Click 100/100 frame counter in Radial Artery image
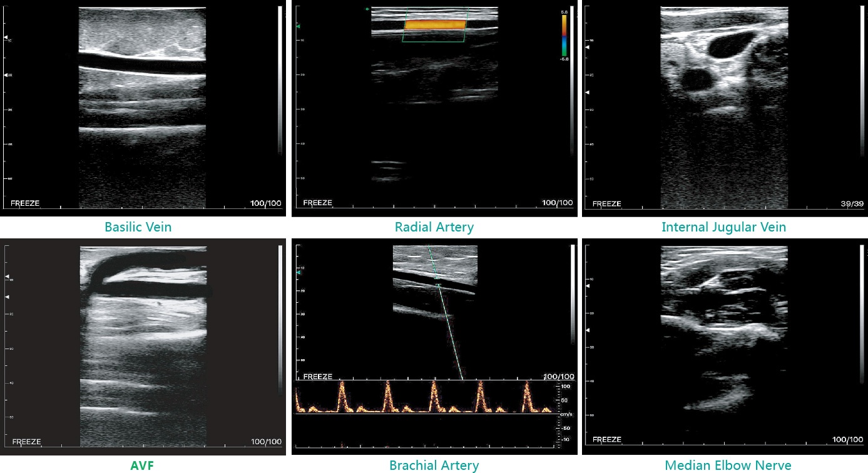868x473 pixels. click(x=558, y=203)
